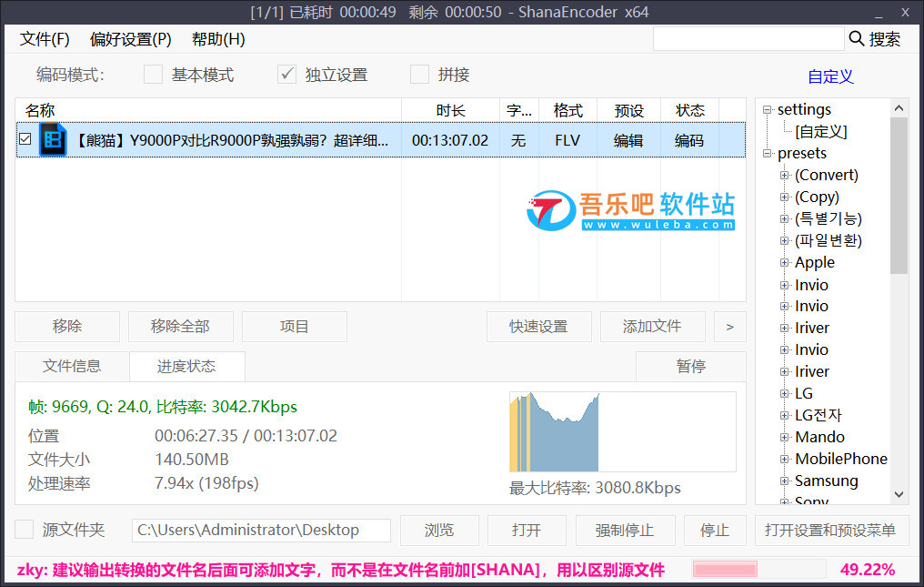
Task: Click the output folder path field
Action: point(261,530)
